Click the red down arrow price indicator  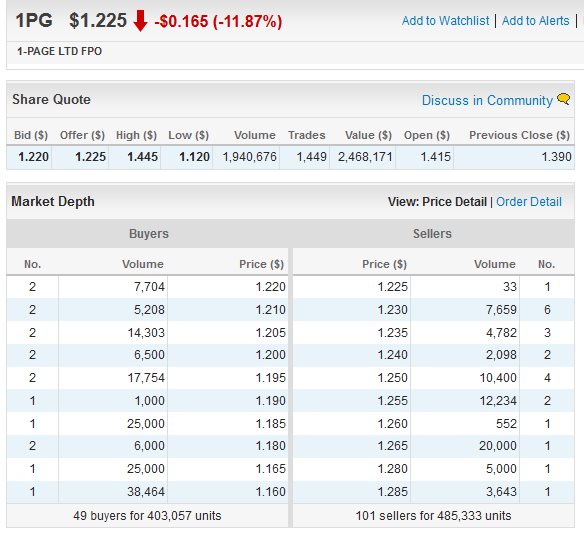coord(140,21)
